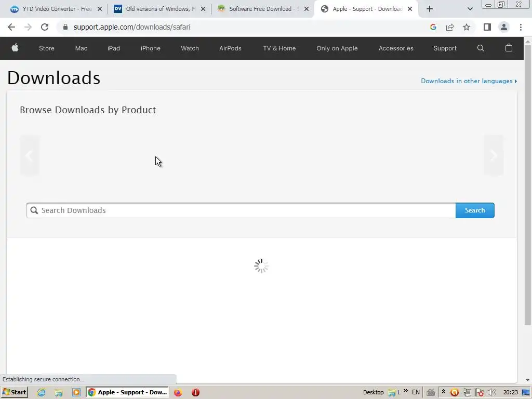Open the EN language indicator
The height and width of the screenshot is (399, 532).
tap(416, 392)
